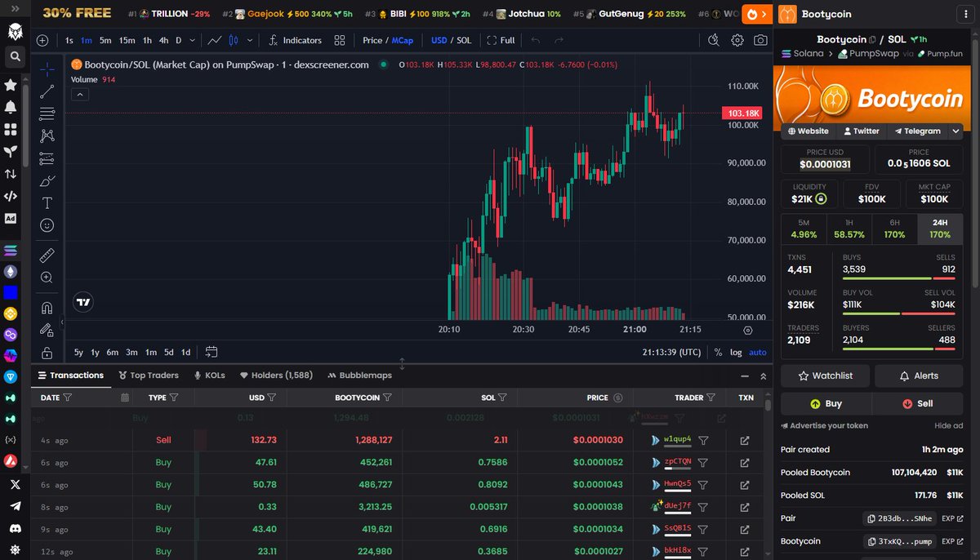This screenshot has width=980, height=560.
Task: Click the Buy button
Action: [826, 403]
